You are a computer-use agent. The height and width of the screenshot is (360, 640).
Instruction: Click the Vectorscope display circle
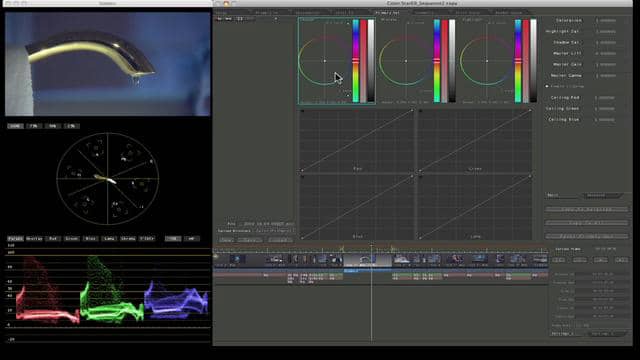point(108,179)
